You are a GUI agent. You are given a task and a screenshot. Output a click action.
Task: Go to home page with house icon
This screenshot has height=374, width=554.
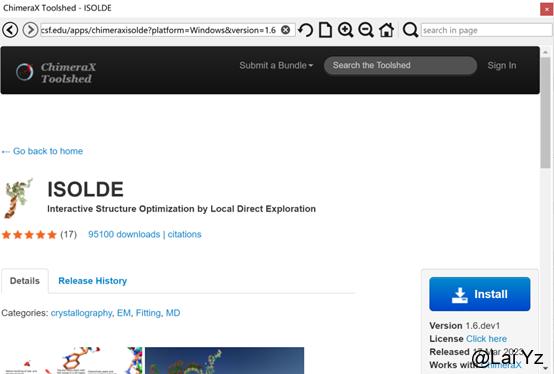[x=387, y=30]
